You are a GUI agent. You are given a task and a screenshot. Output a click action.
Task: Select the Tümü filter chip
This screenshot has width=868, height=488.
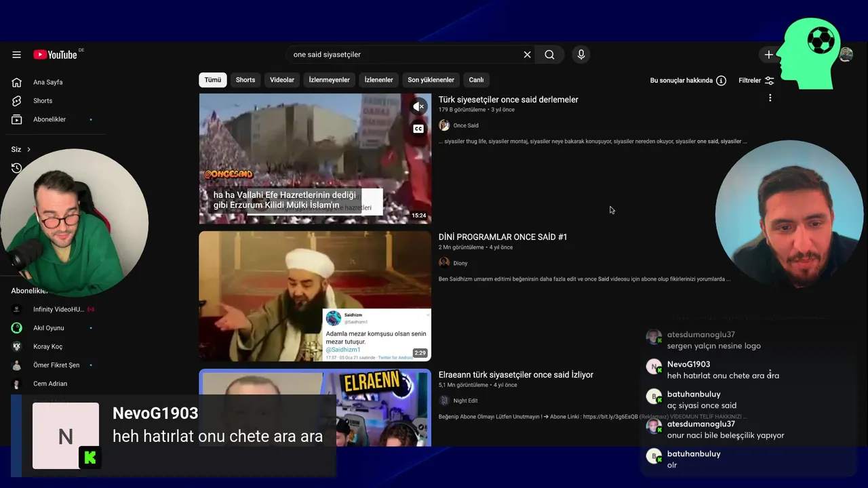tap(213, 80)
